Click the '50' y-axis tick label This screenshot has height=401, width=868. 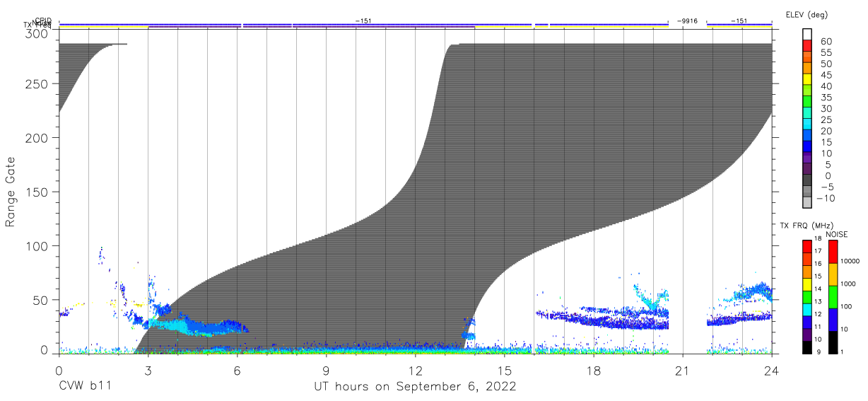coord(42,300)
